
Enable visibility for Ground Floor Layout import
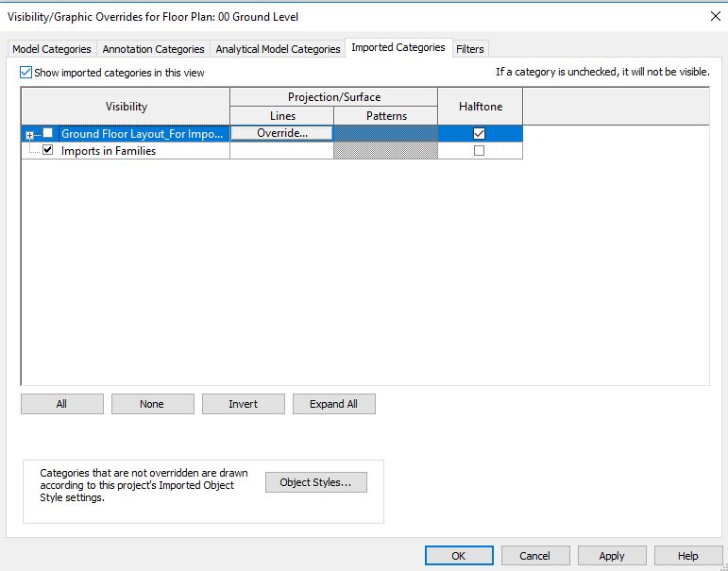click(x=47, y=134)
